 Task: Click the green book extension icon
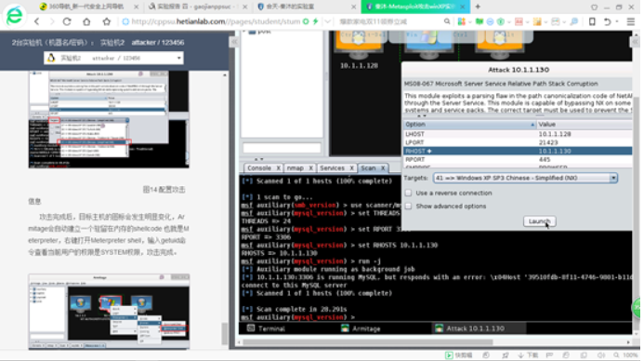pyautogui.click(x=480, y=21)
